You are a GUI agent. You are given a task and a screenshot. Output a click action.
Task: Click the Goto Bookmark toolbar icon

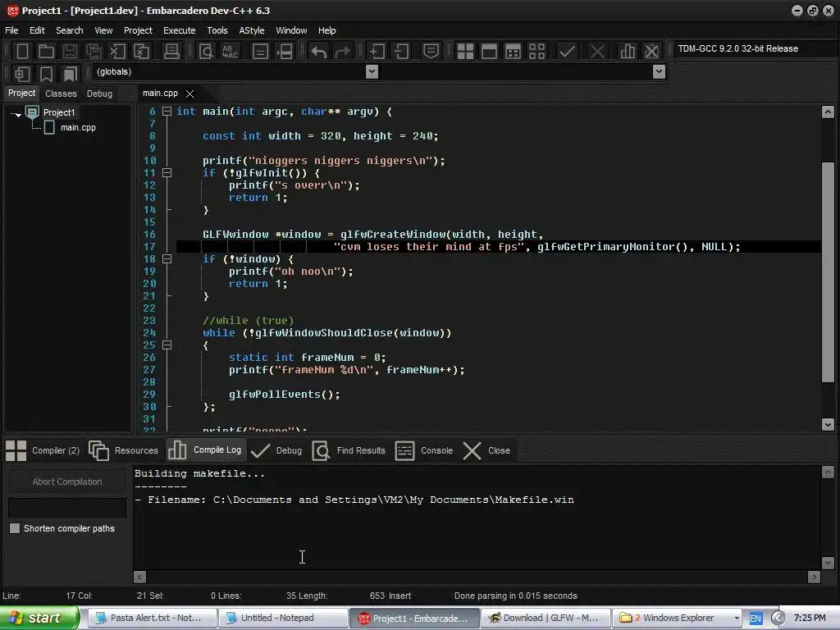[70, 73]
